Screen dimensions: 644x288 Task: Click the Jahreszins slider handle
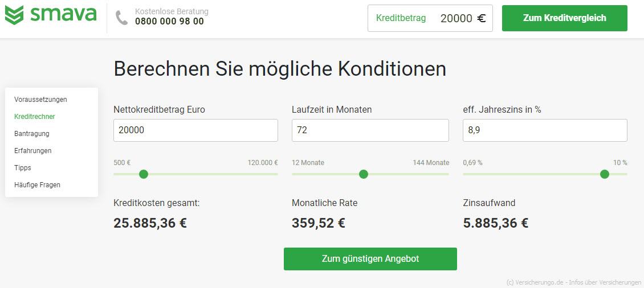605,174
